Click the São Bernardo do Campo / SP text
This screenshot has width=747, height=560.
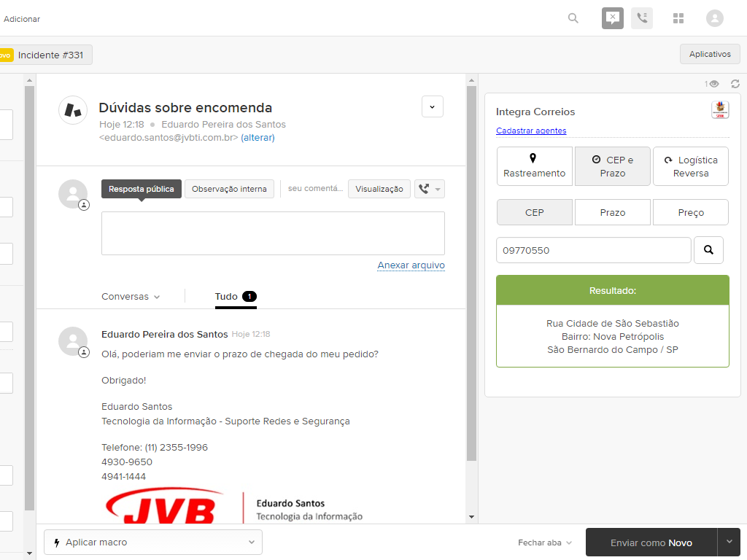coord(612,349)
